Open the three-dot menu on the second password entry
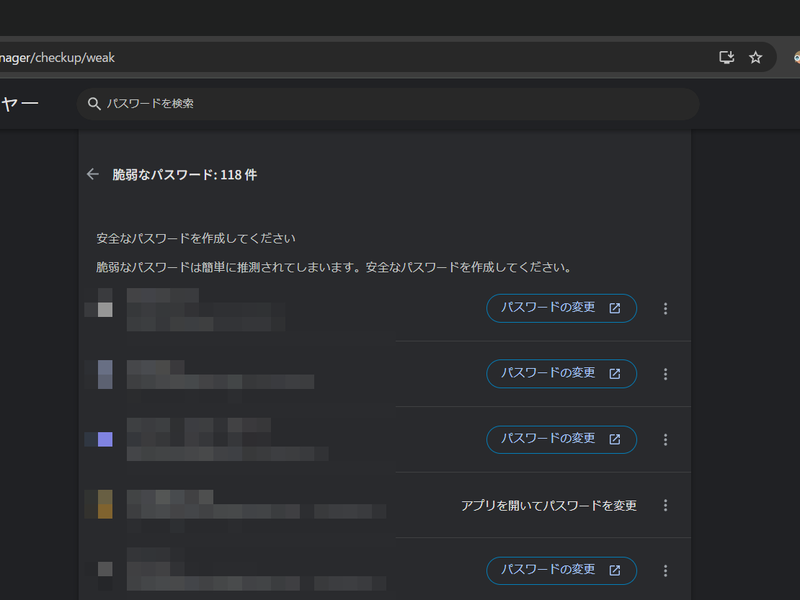 point(665,373)
